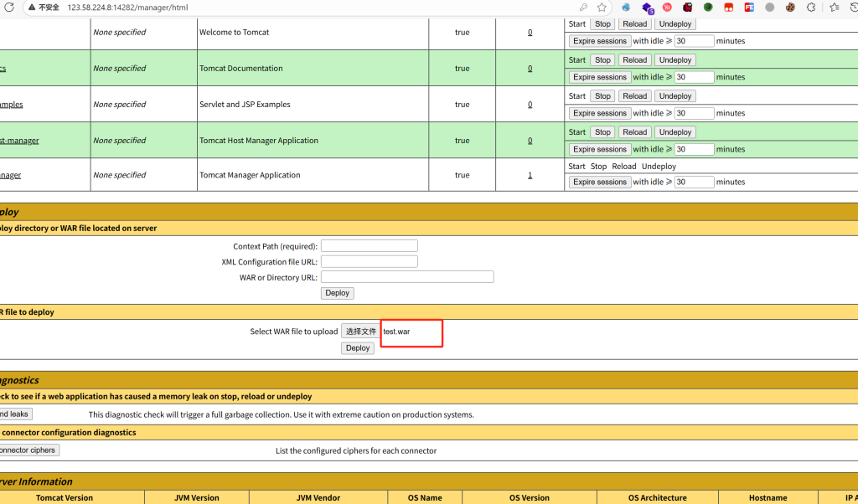Open the host-manager path link

click(x=19, y=141)
